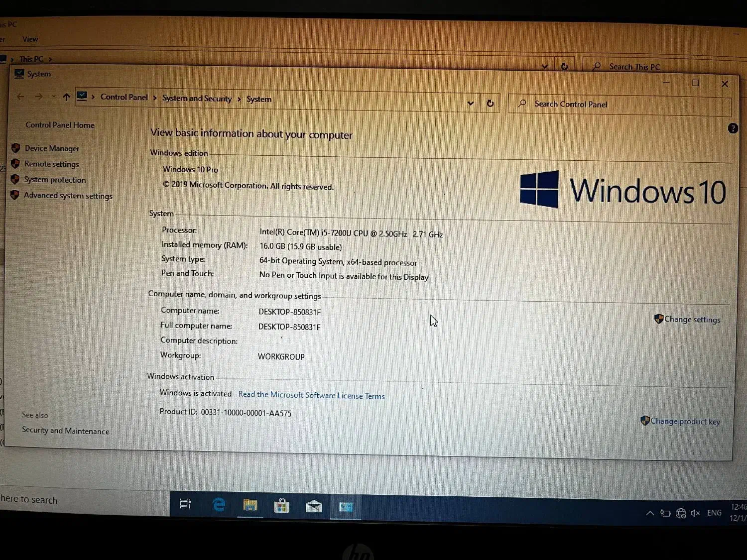Show hidden icons with the tray chevron

[x=650, y=513]
